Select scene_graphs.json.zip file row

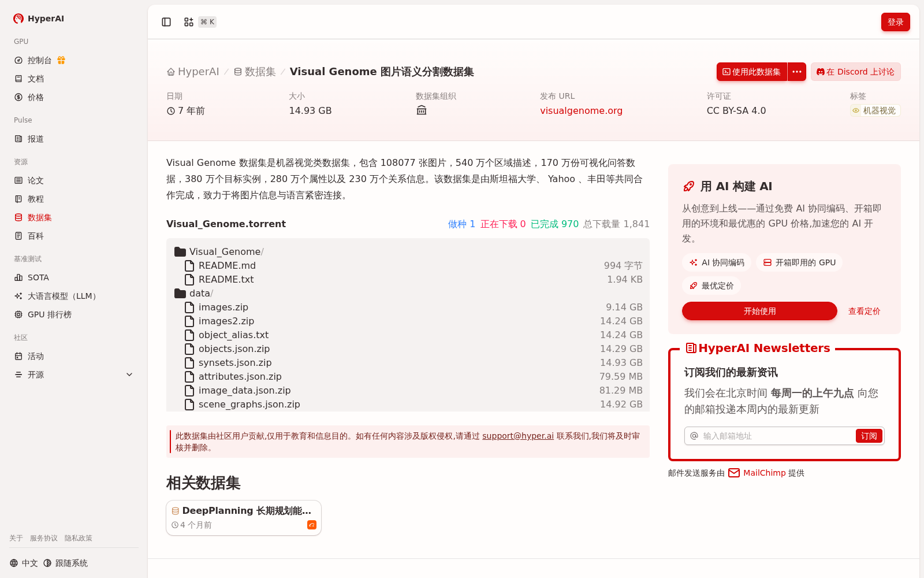coord(408,404)
